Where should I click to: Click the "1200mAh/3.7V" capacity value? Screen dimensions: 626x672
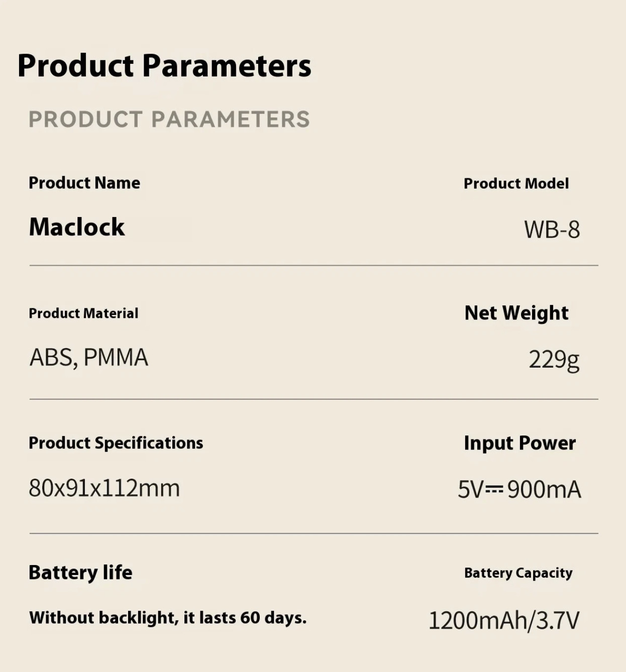pyautogui.click(x=503, y=620)
